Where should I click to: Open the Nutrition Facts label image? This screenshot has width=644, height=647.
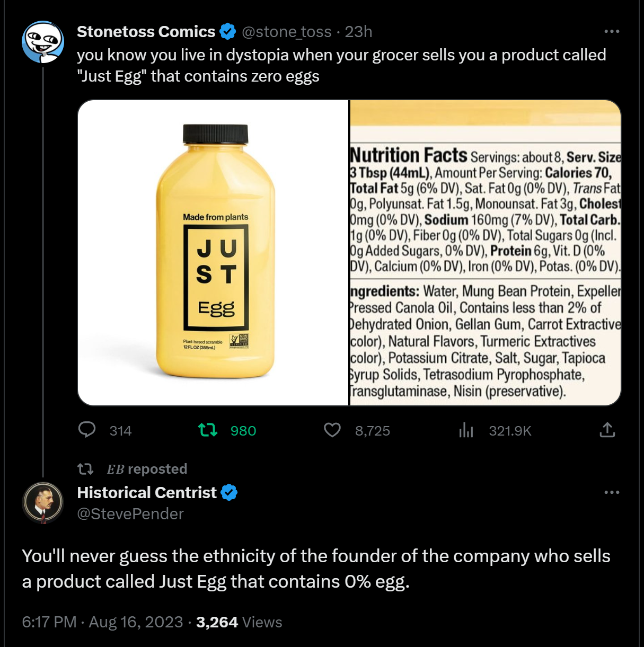coord(485,253)
